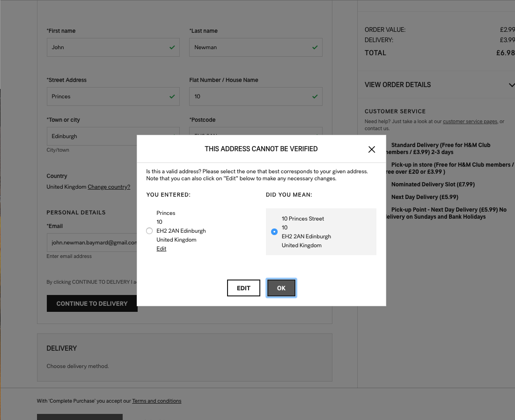Click the green checkmark in Last name field
Viewport: 515px width, 420px height.
click(315, 47)
